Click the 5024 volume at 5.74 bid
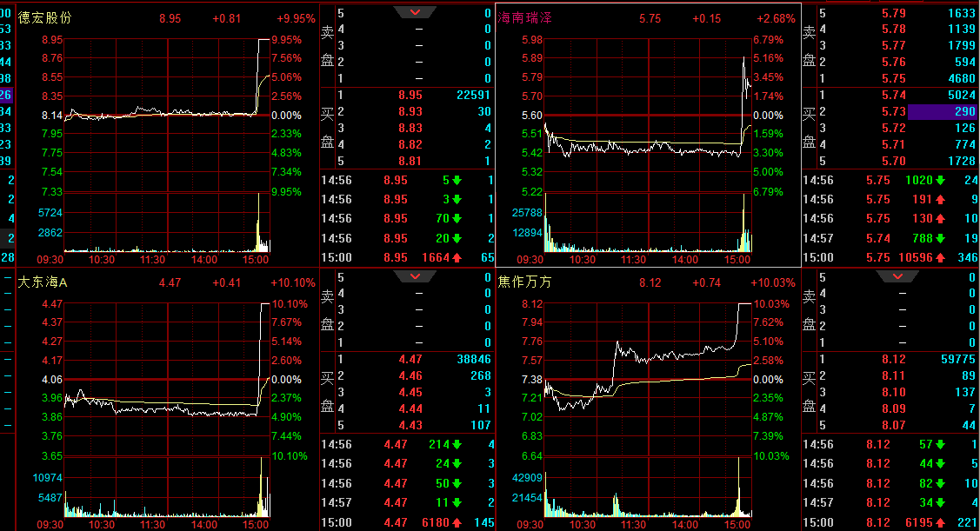The width and height of the screenshot is (980, 531). pyautogui.click(x=961, y=95)
